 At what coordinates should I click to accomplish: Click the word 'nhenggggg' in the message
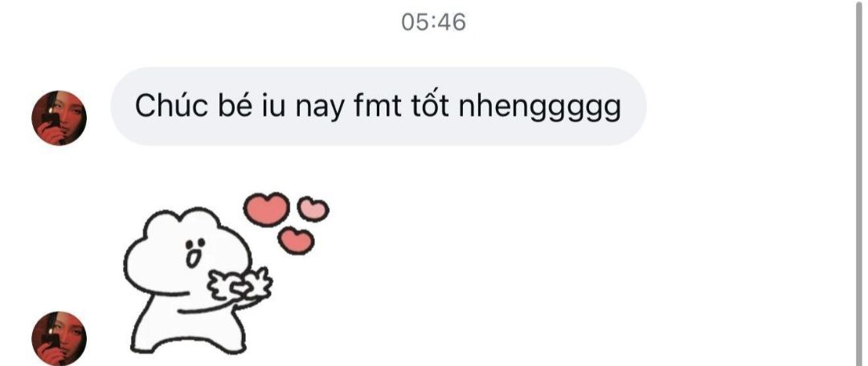[x=540, y=109]
